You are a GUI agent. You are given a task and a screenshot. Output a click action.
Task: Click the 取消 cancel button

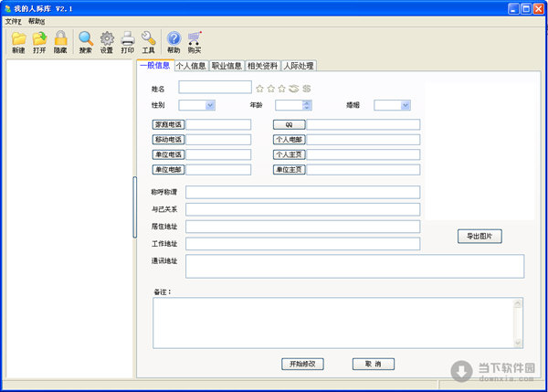[374, 364]
